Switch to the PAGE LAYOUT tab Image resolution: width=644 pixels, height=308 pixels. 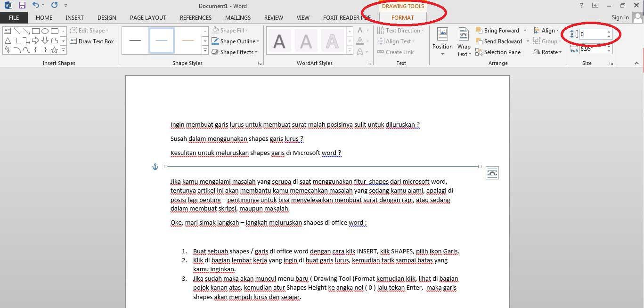pos(148,17)
